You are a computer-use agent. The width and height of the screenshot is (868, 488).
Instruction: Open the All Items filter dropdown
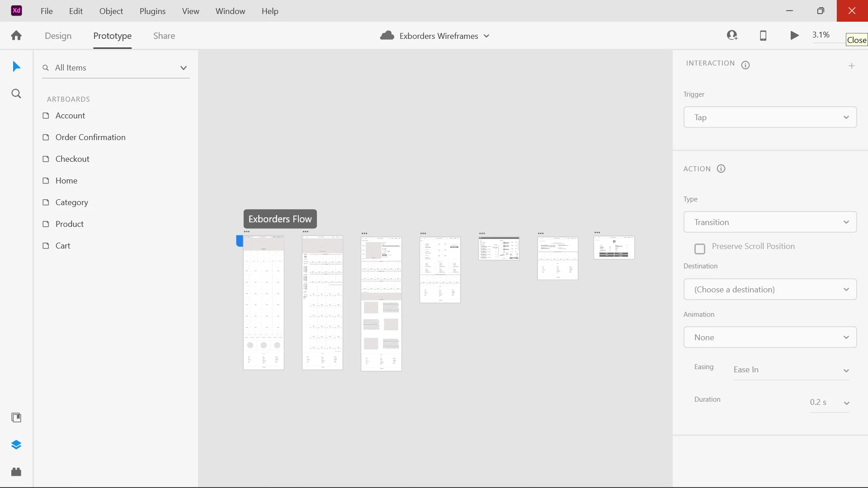click(183, 68)
